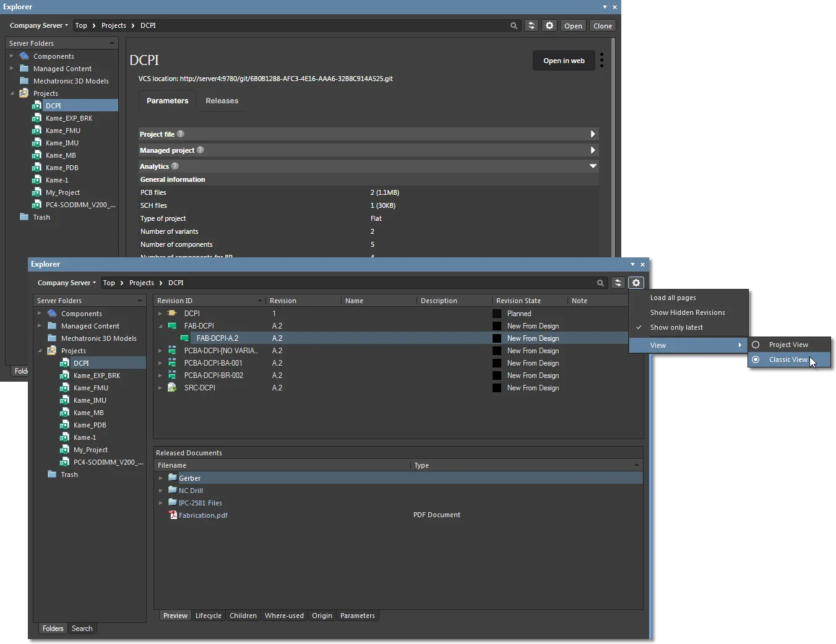Viewport: 836px width, 644px height.
Task: Collapse the Analytics section
Action: (592, 166)
